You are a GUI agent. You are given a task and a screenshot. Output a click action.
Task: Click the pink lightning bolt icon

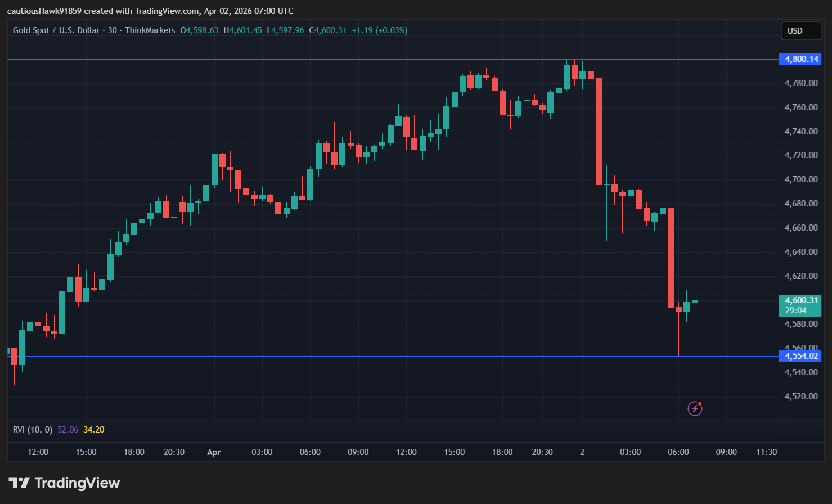695,408
